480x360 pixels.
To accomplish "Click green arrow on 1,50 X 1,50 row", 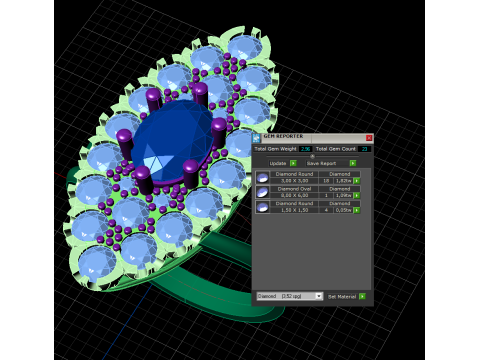I will coord(357,210).
